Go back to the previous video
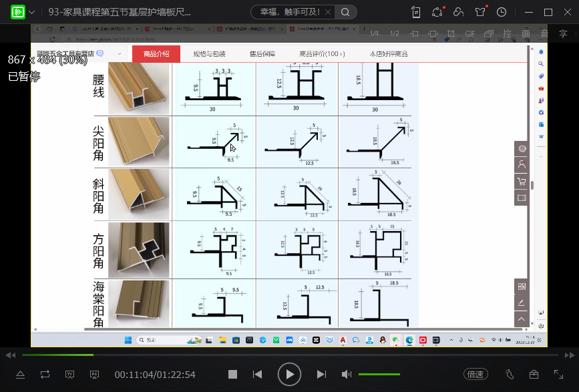Viewport: 579px width, 392px height. [x=257, y=375]
